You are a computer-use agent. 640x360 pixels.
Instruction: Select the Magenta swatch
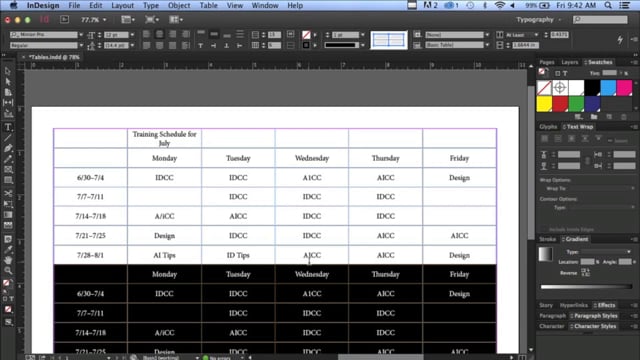pos(624,88)
